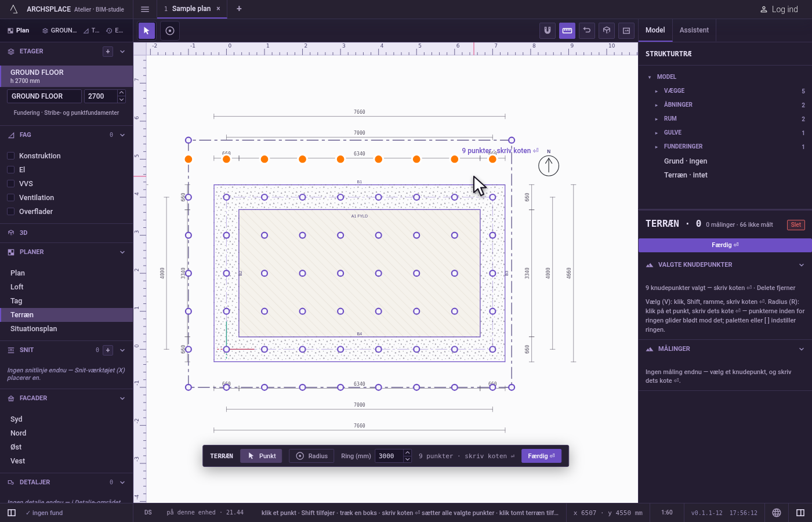Click Færdig in the floating terrain bar
Screen dimensions: 812x522
(x=541, y=456)
